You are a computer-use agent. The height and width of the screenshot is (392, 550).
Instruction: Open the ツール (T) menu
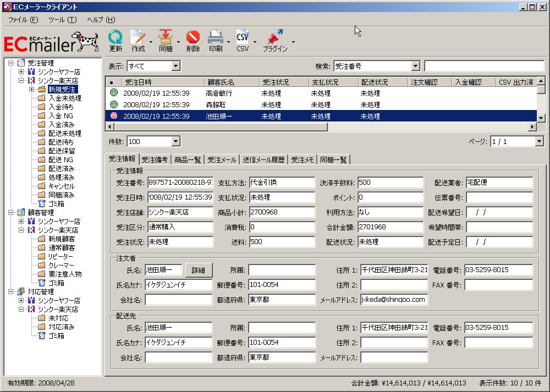[63, 20]
